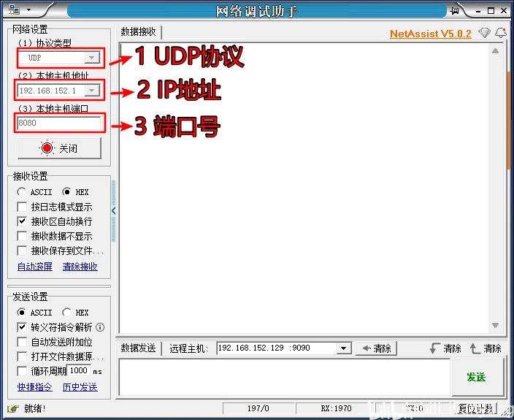The image size is (514, 420).
Task: Collapse the left panel with the chevron handle
Action: coord(113,211)
